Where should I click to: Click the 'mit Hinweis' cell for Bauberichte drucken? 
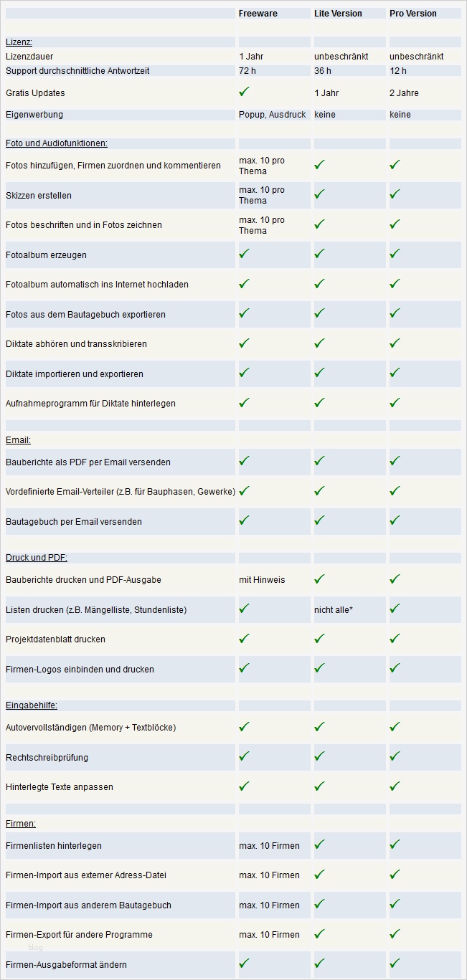coord(262,580)
